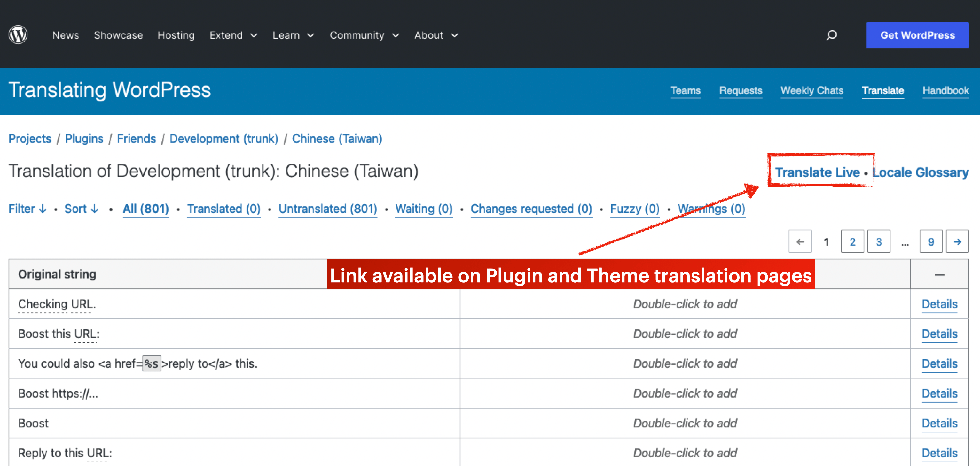Select the Warnings (0) filter

[711, 209]
